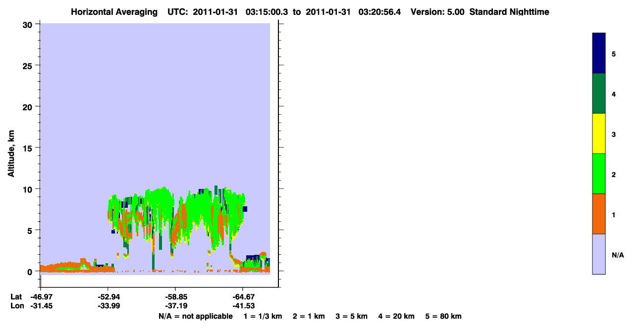Click the '3 = 5 km' legend entry
The image size is (644, 330).
click(352, 316)
